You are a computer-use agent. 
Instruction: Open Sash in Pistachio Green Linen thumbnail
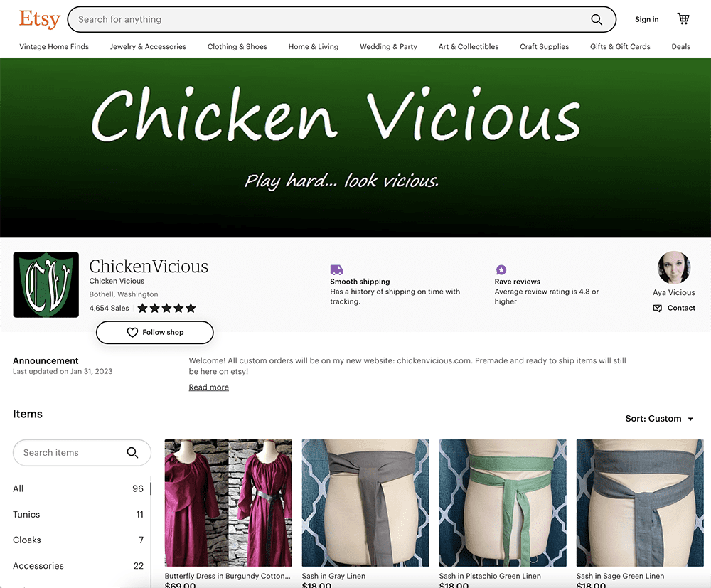(x=503, y=503)
